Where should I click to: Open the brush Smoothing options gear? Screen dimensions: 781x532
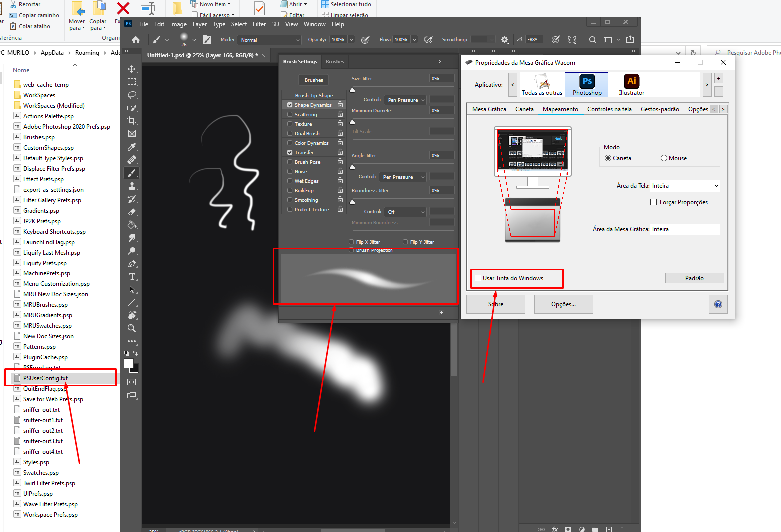(x=505, y=39)
